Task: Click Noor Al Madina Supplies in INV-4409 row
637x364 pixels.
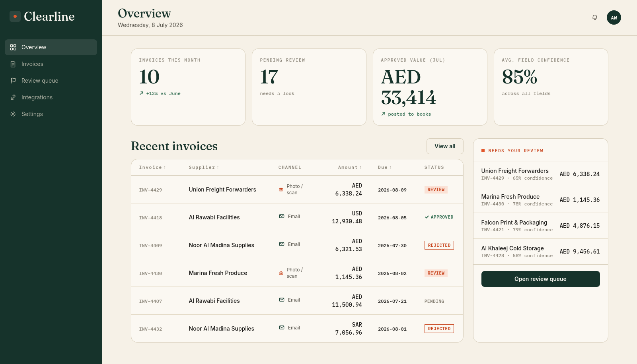Action: [221, 245]
